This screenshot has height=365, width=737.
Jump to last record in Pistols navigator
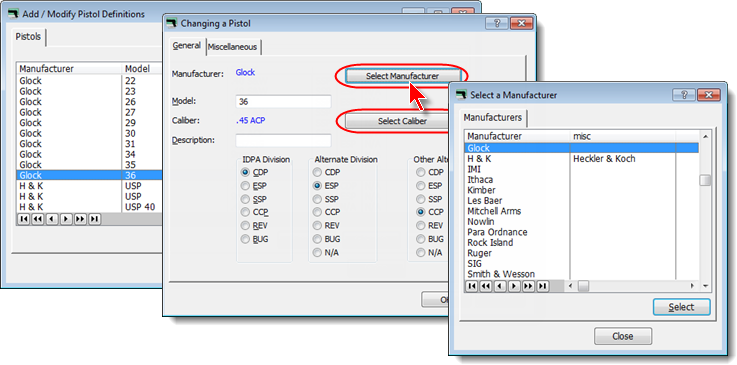click(x=94, y=219)
